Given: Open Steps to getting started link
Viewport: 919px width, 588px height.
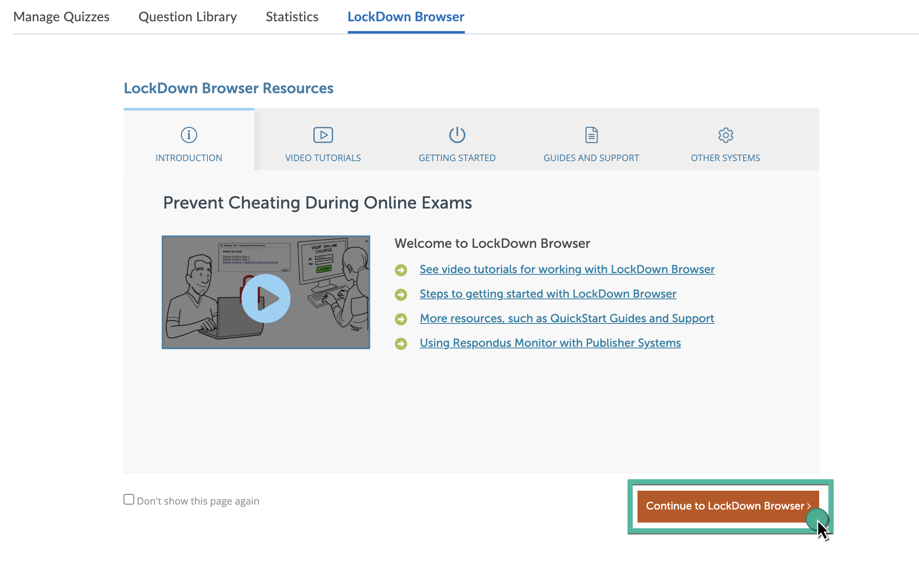Looking at the screenshot, I should (x=547, y=294).
